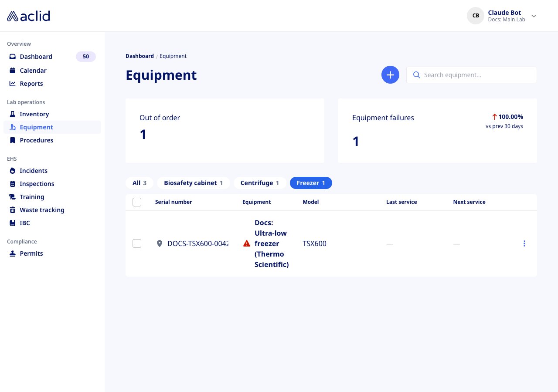Image resolution: width=558 pixels, height=392 pixels.
Task: Open the IBC sidebar item
Action: (x=52, y=223)
